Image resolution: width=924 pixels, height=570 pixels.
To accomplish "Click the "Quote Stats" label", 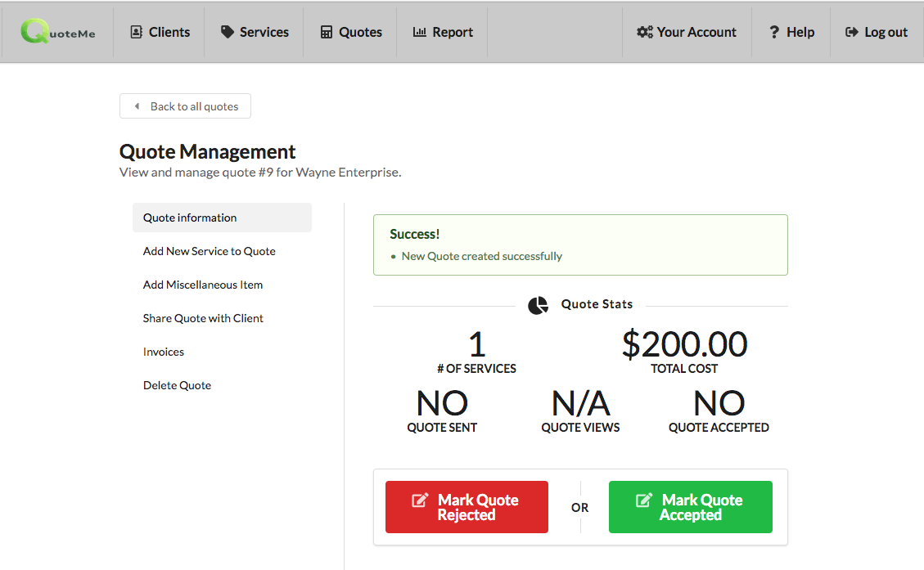I will tap(597, 304).
